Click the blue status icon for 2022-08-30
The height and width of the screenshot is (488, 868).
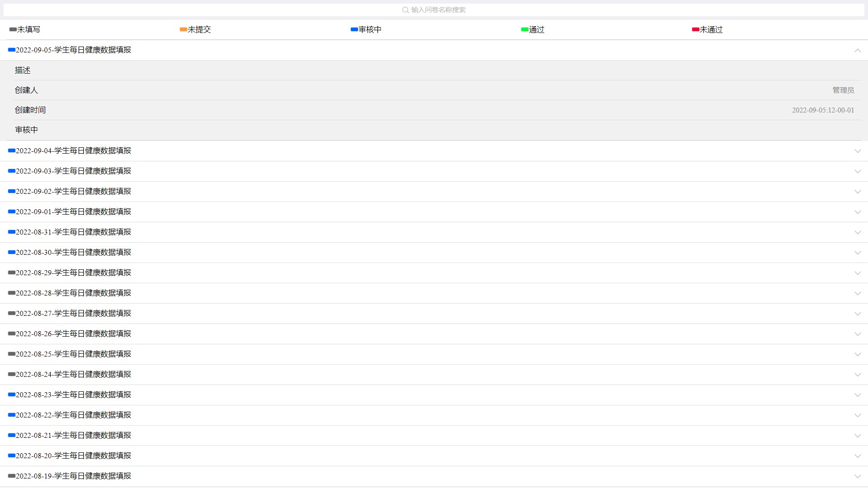point(12,253)
